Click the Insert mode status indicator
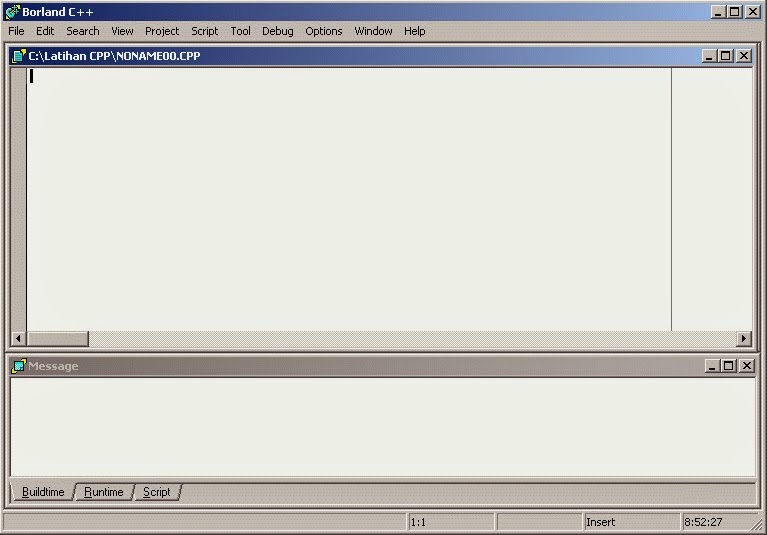The image size is (767, 535). (x=631, y=522)
